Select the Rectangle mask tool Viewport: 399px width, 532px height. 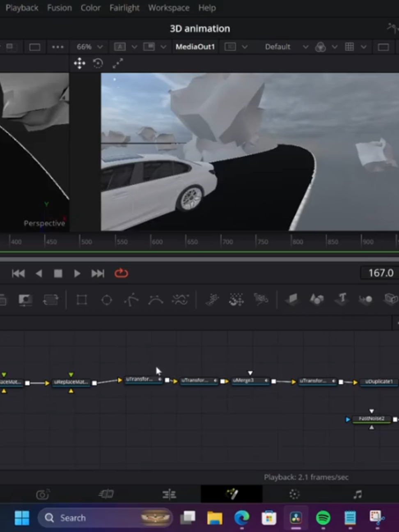click(82, 300)
